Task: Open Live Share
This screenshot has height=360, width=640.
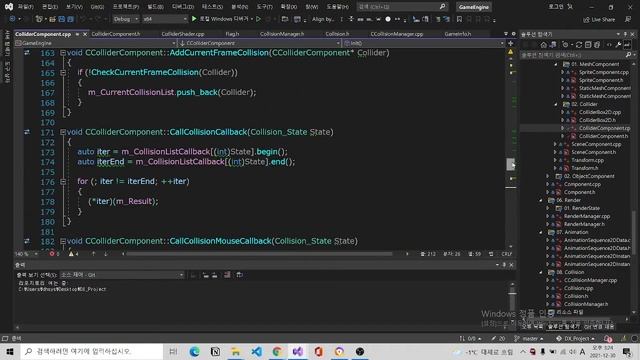Action: (599, 20)
